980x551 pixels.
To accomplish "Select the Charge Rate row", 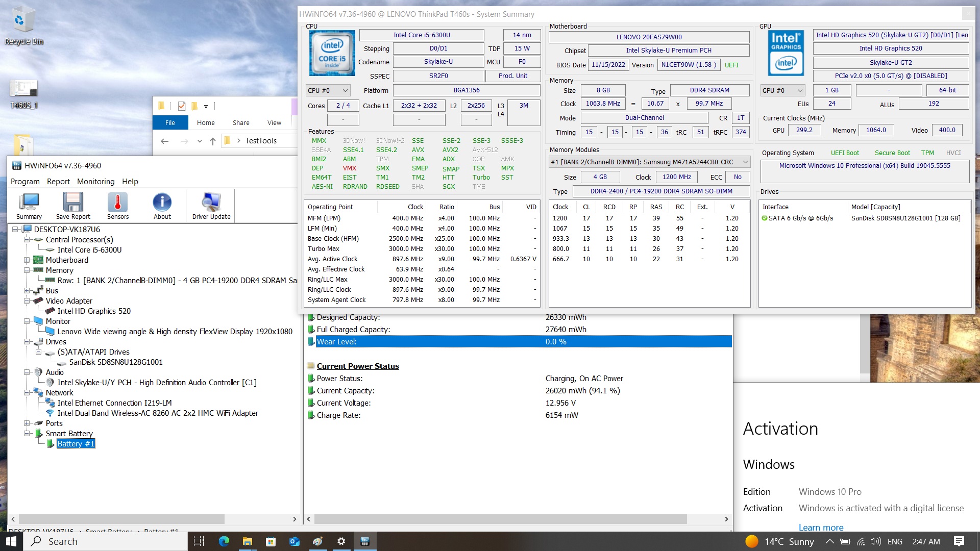I will click(x=520, y=415).
